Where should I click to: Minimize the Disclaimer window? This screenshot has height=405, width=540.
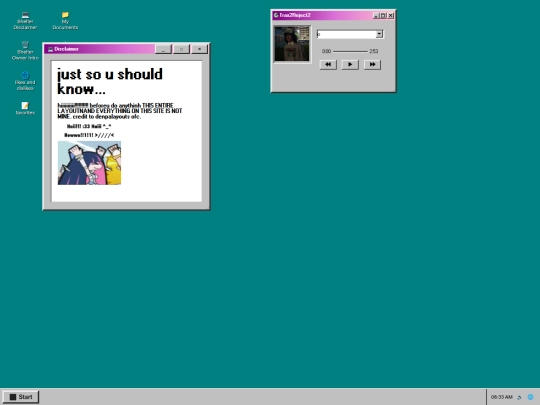164,49
